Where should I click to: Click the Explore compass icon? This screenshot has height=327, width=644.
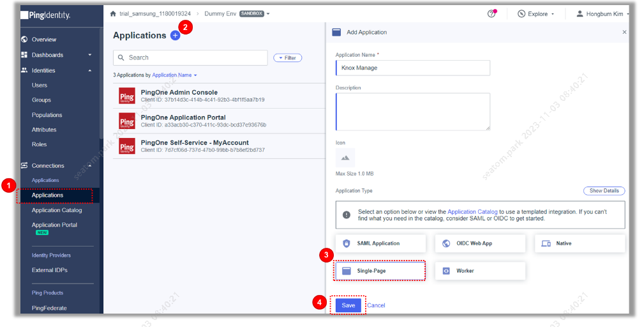pos(521,14)
